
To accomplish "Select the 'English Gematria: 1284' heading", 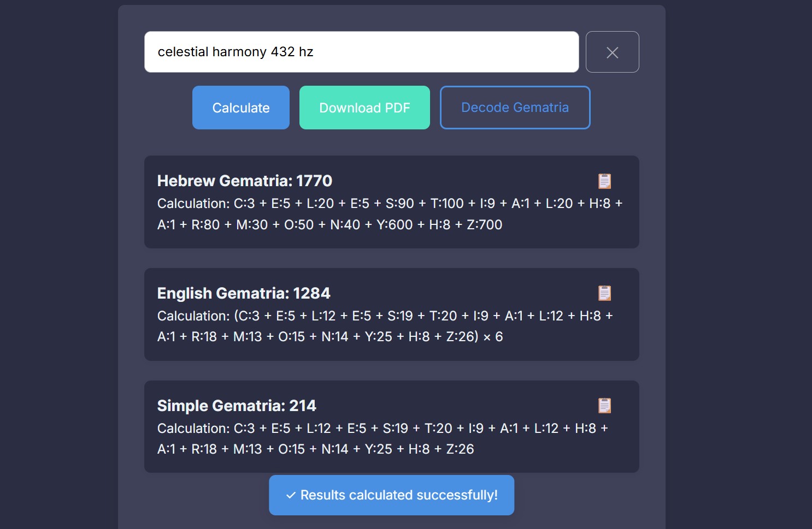I will [x=244, y=293].
